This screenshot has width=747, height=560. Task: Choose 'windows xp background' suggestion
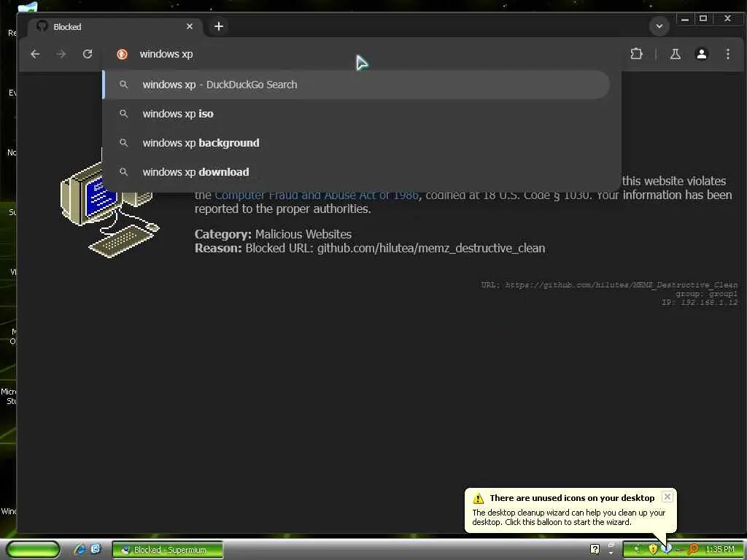click(x=356, y=143)
